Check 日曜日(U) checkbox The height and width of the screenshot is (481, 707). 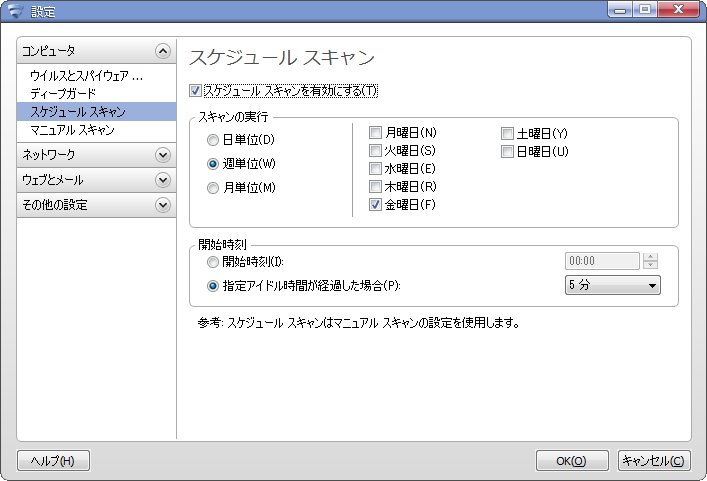[x=507, y=151]
